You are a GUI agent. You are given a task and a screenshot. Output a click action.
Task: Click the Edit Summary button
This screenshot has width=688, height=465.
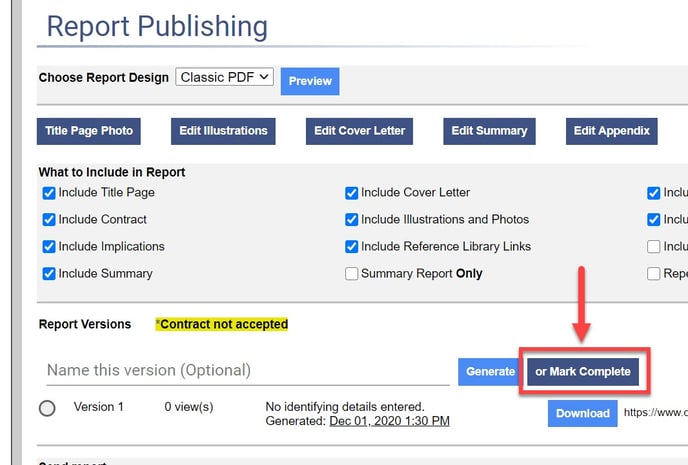coord(489,131)
